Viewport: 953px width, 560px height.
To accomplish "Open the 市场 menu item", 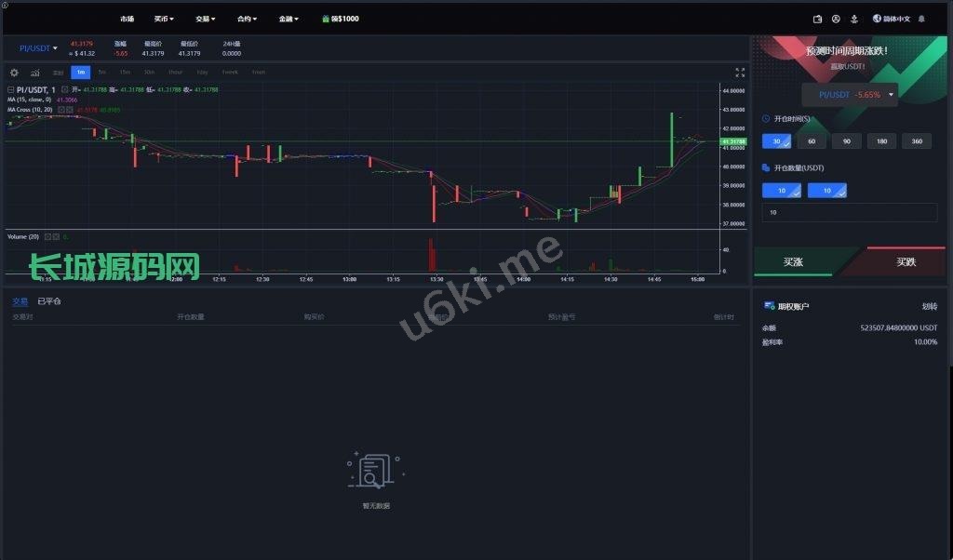I will 127,19.
